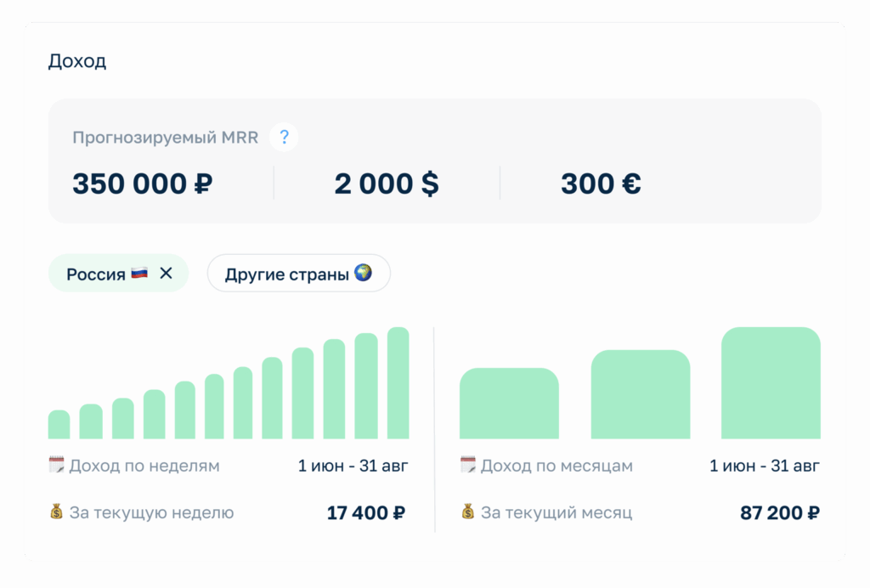Viewport: 870px width, 588px height.
Task: Click the tallest bar in the monthly income chart
Action: pyautogui.click(x=771, y=383)
